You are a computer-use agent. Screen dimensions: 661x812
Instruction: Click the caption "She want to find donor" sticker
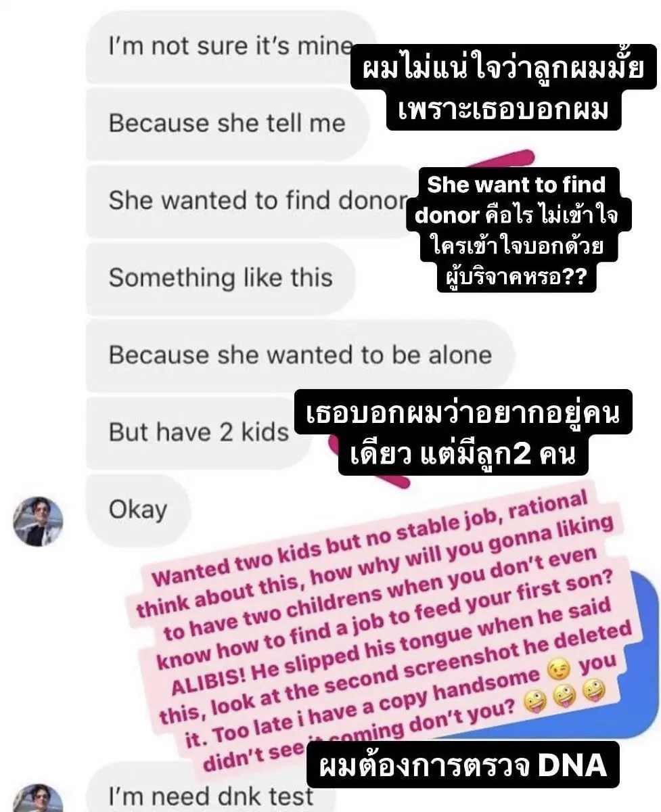click(x=516, y=230)
